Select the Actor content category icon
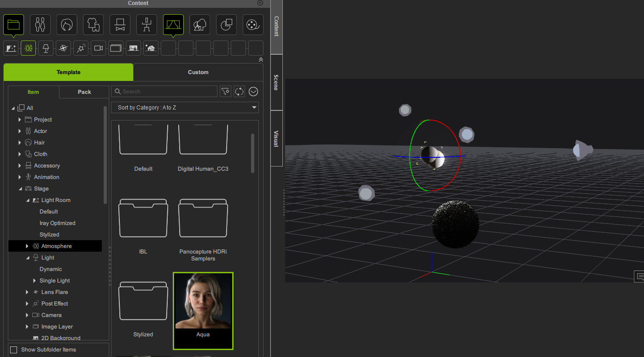644x357 pixels. click(41, 24)
